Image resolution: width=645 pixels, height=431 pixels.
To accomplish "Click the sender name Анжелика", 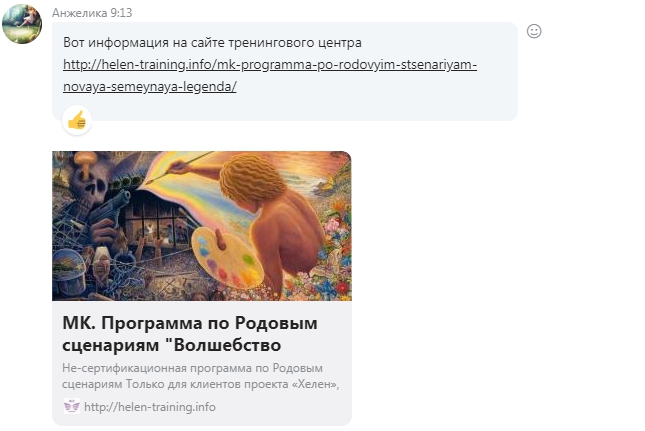I will pyautogui.click(x=79, y=13).
